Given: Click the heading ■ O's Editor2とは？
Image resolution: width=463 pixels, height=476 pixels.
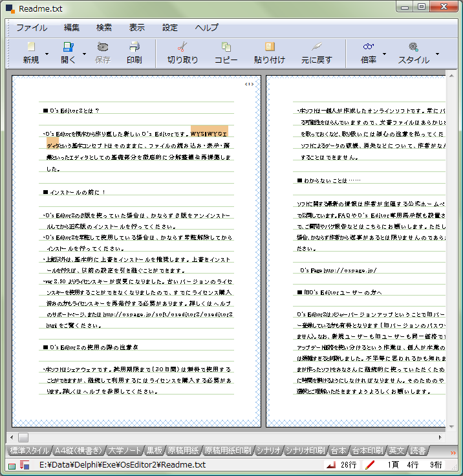Looking at the screenshot, I should (x=71, y=111).
